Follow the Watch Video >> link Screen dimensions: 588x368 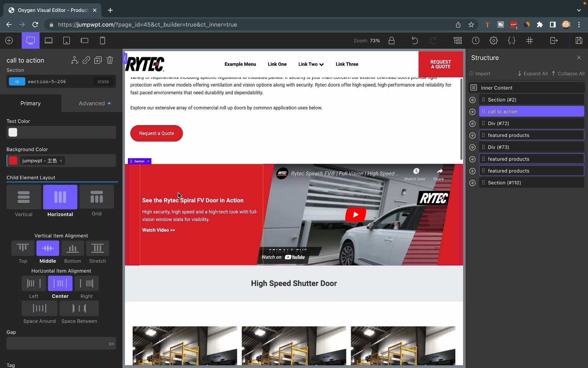click(159, 230)
